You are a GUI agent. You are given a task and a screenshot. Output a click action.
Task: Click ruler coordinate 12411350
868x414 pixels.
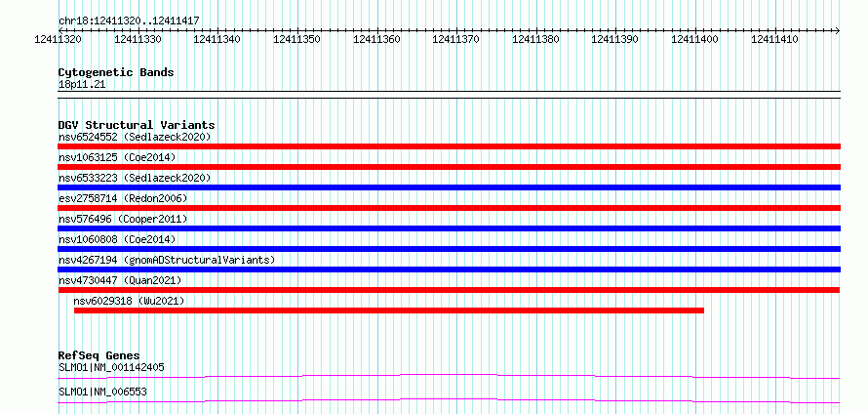click(x=297, y=39)
